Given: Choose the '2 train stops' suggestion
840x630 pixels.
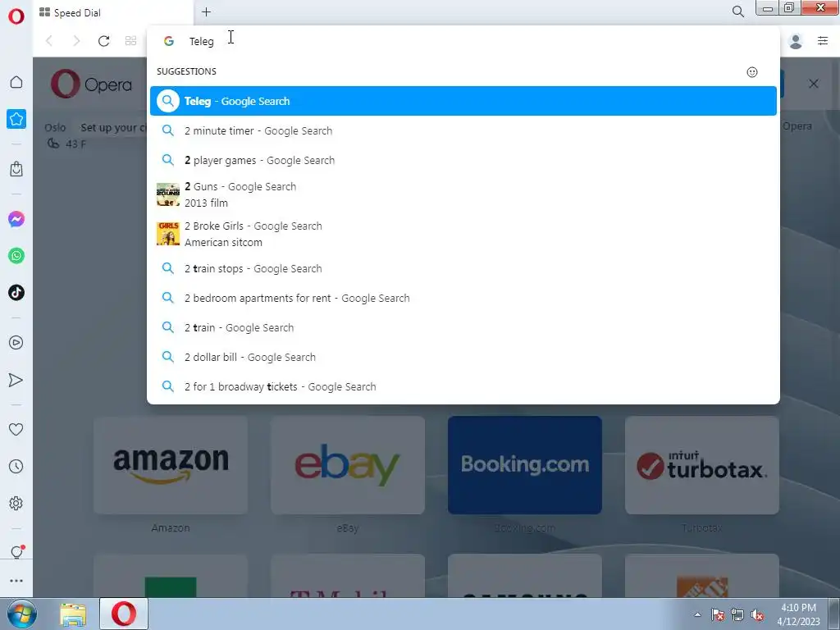Looking at the screenshot, I should click(463, 268).
